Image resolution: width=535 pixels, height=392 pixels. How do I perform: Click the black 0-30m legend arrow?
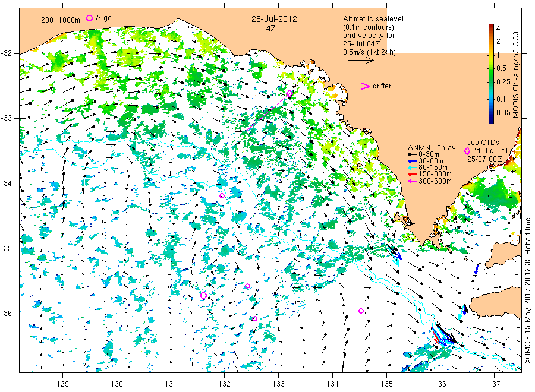tap(412, 154)
